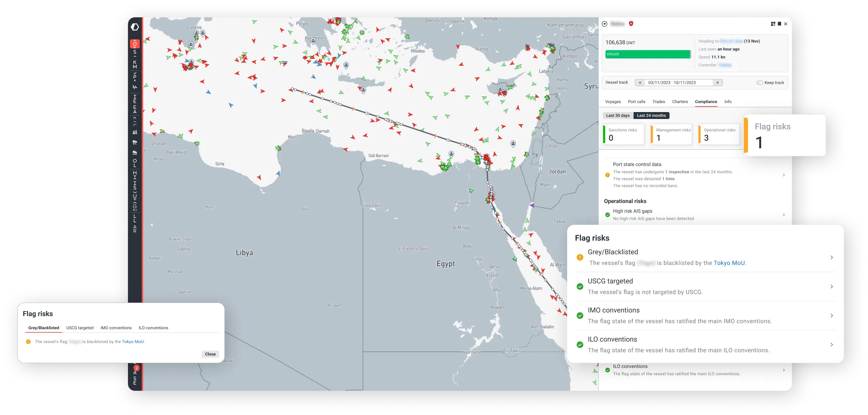The width and height of the screenshot is (868, 415).
Task: Expand the Grey/Blacklisted flag risk row
Action: coord(831,257)
